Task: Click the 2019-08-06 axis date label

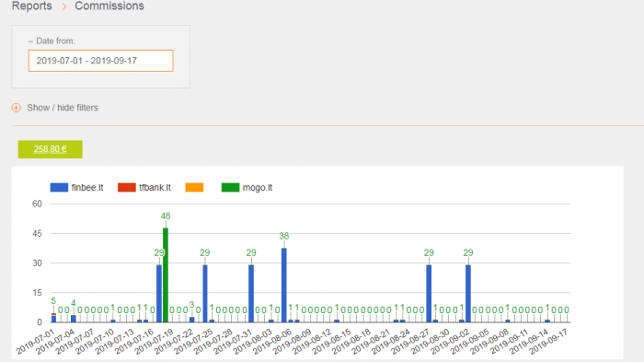Action: [x=272, y=342]
